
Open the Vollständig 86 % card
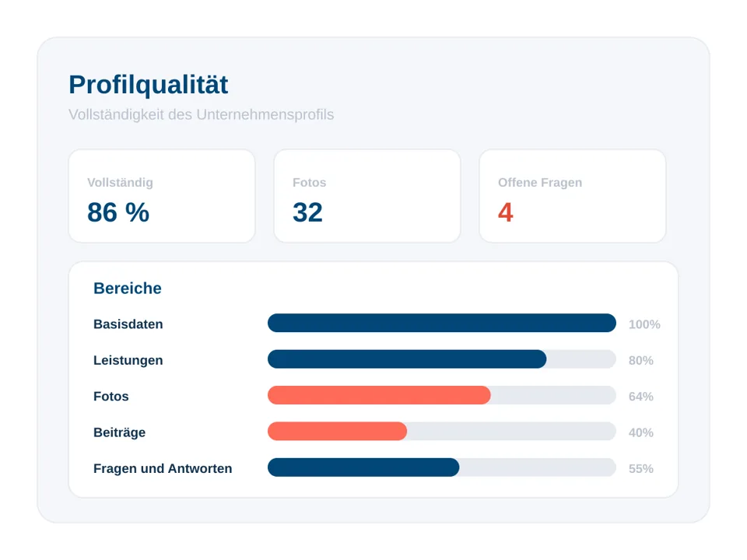[x=162, y=196]
